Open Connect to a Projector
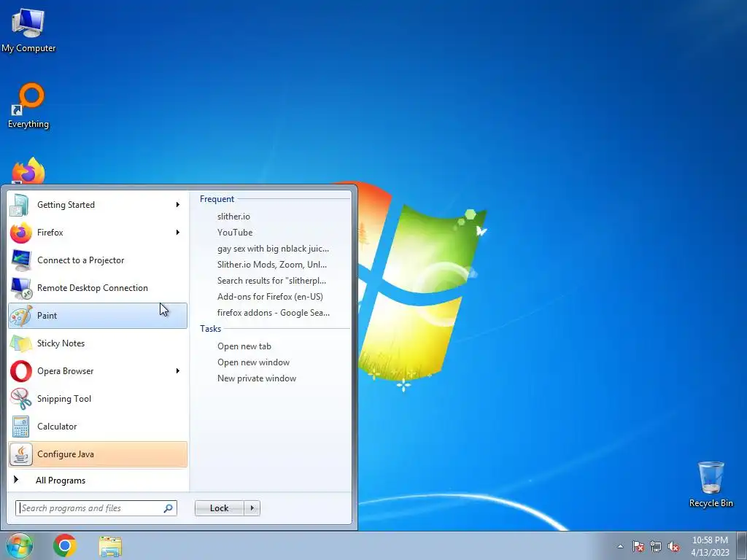The width and height of the screenshot is (747, 560). coord(98,260)
